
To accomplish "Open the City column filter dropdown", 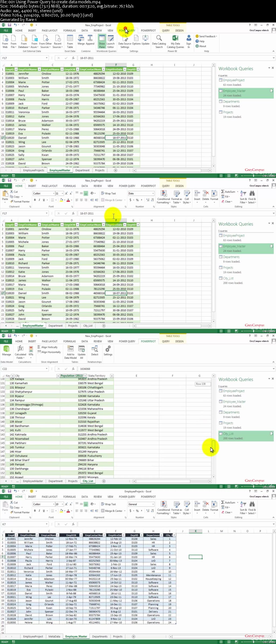I will point(58,376).
